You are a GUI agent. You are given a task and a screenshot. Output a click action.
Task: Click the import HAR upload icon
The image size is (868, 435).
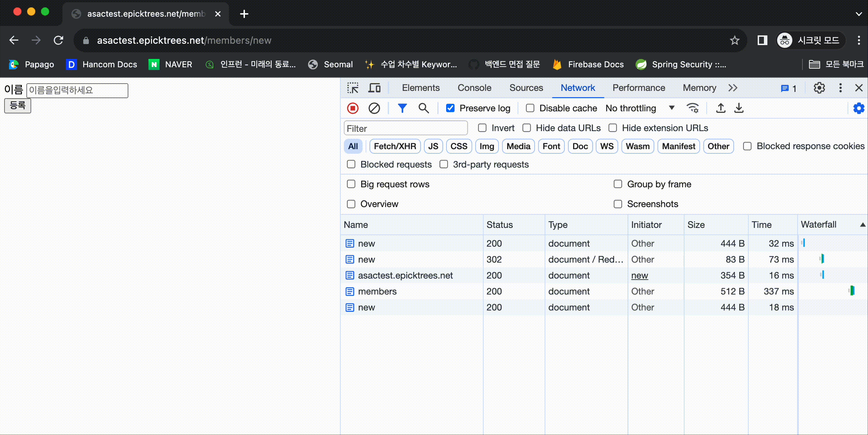coord(721,108)
